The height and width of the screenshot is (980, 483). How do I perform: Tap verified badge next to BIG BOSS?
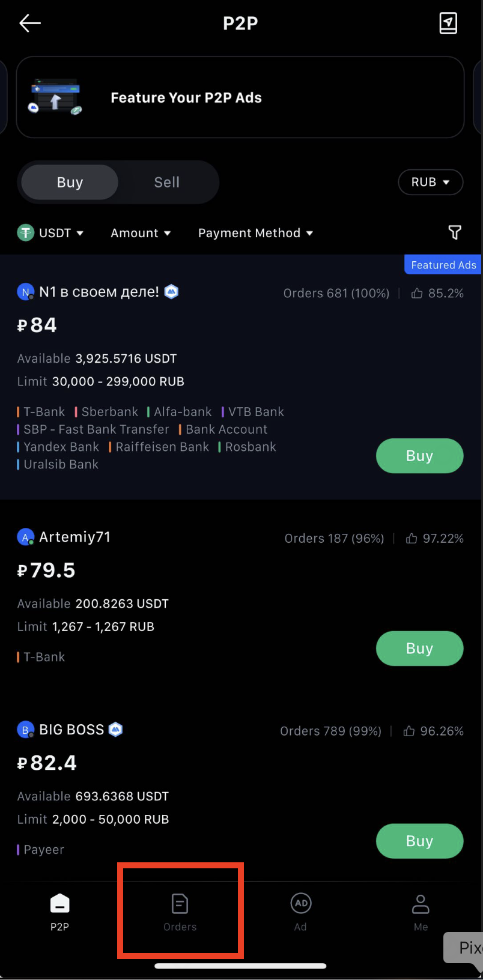[x=115, y=730]
